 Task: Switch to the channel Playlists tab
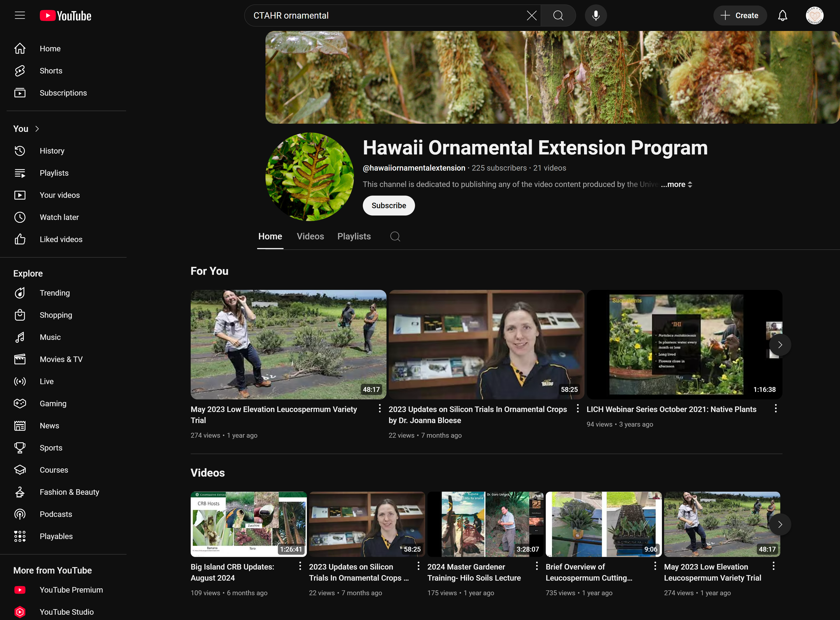(354, 237)
